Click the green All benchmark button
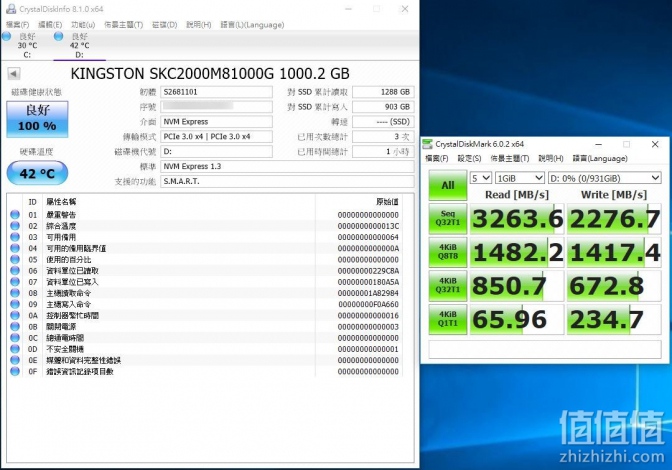This screenshot has width=672, height=470. pos(448,186)
